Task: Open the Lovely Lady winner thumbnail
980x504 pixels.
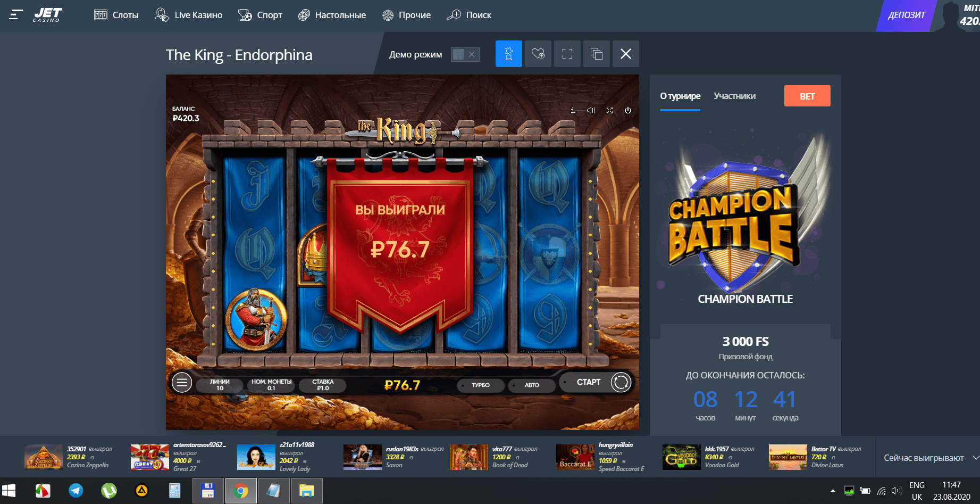Action: click(256, 457)
